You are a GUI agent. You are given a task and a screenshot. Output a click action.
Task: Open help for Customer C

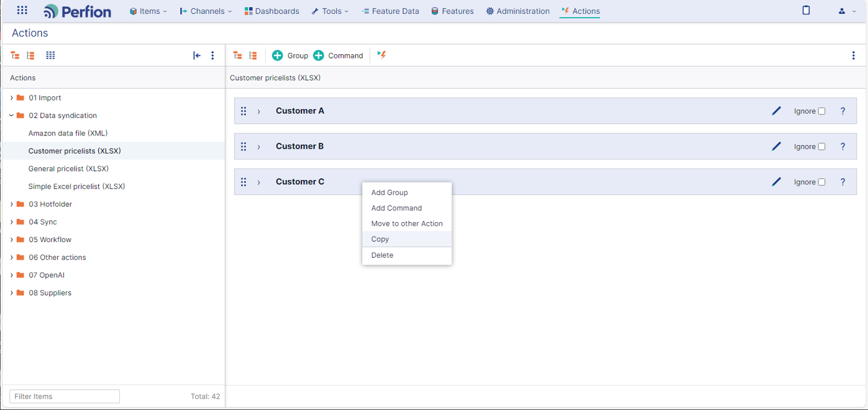pyautogui.click(x=843, y=182)
